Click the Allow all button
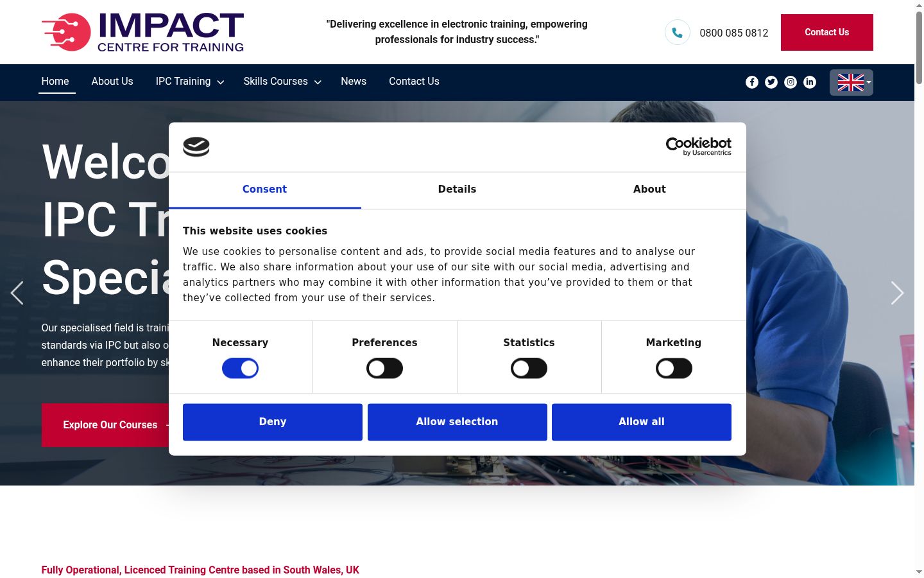Screen dimensions: 924x578 pyautogui.click(x=642, y=422)
